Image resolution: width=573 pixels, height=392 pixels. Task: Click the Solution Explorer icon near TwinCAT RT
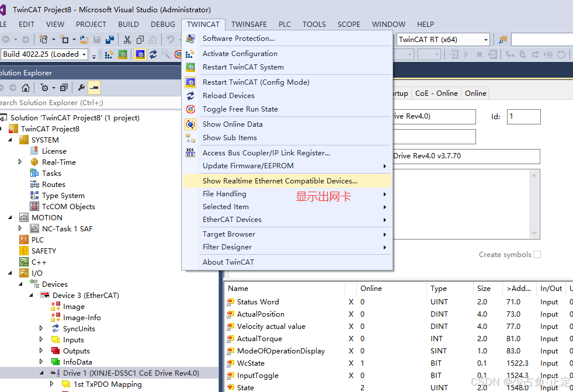[x=503, y=40]
